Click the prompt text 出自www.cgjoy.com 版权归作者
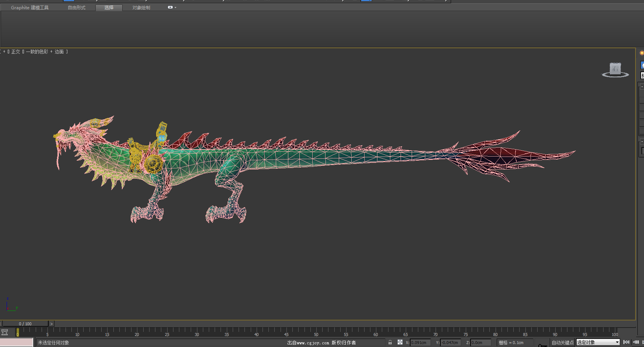 coord(321,343)
